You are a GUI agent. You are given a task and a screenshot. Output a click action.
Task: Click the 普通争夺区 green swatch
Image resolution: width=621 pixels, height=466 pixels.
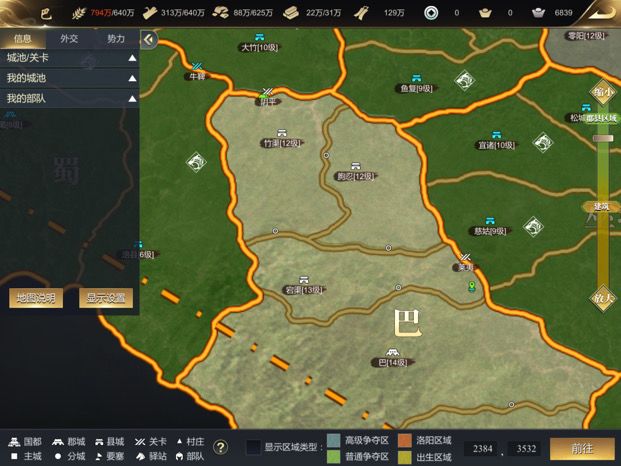coord(333,457)
